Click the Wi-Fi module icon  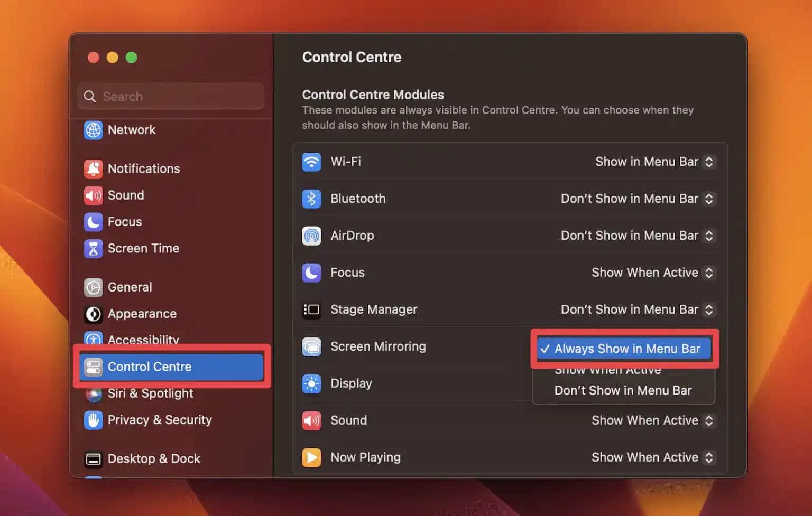(312, 162)
